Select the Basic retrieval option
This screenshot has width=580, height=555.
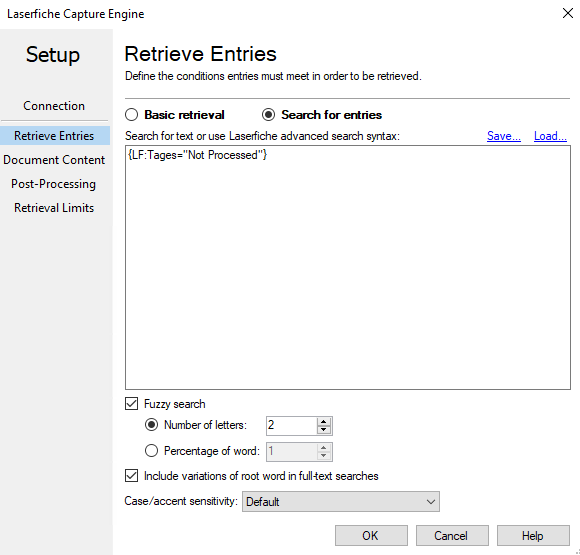[x=131, y=115]
